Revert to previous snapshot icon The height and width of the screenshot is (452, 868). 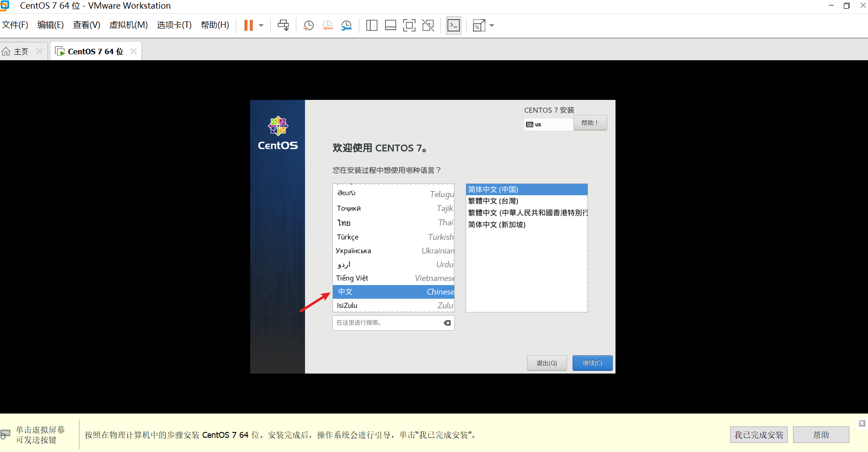[x=327, y=26]
